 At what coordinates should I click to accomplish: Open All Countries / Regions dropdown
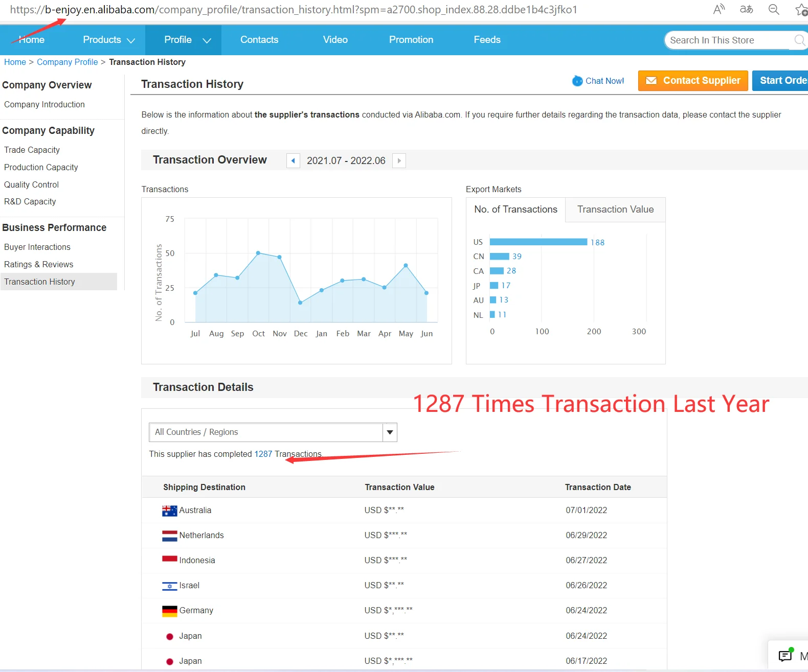[x=390, y=432]
